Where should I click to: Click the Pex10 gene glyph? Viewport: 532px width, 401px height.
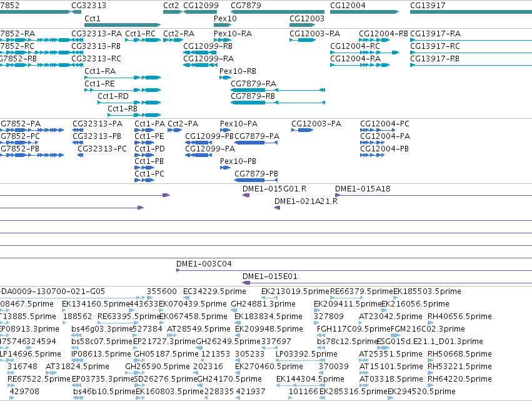223,25
